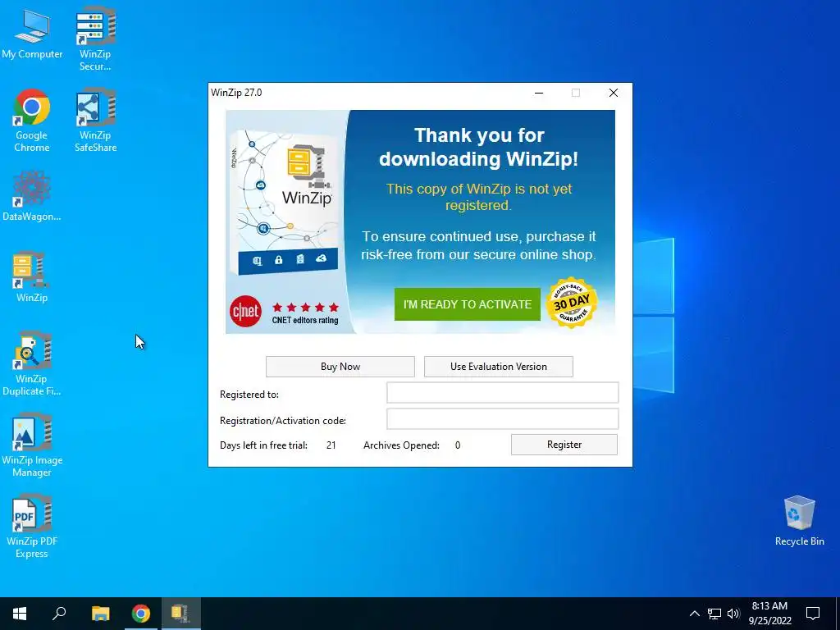
Task: Click the CNET red logo badge
Action: pos(245,311)
